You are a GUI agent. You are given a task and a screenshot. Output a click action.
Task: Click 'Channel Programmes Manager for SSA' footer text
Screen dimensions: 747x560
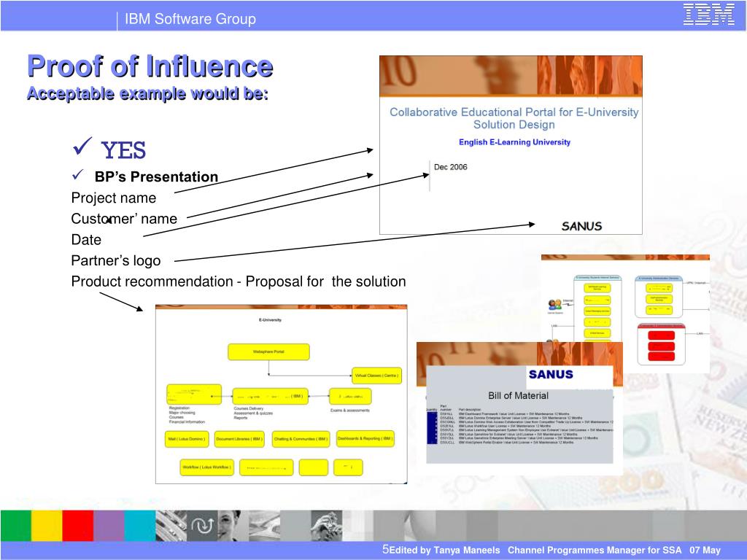tap(595, 550)
